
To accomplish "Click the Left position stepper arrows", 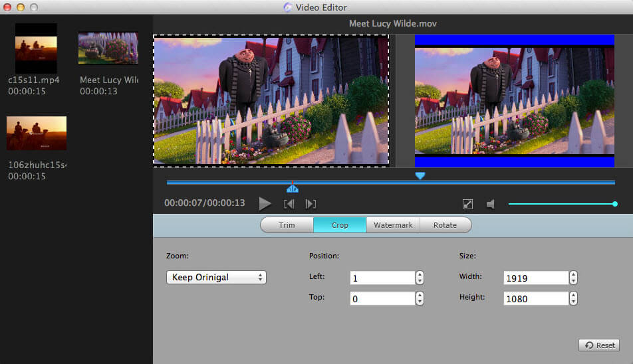I will 420,278.
